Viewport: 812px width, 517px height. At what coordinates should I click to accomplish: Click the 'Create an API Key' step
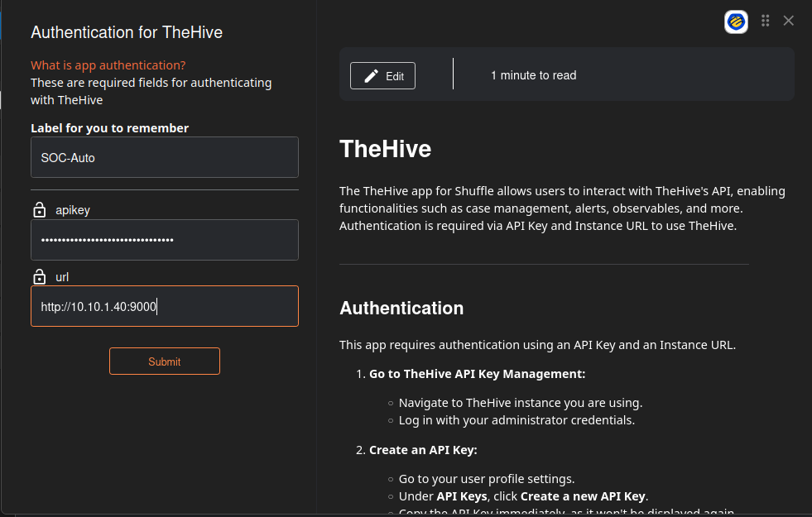click(423, 450)
